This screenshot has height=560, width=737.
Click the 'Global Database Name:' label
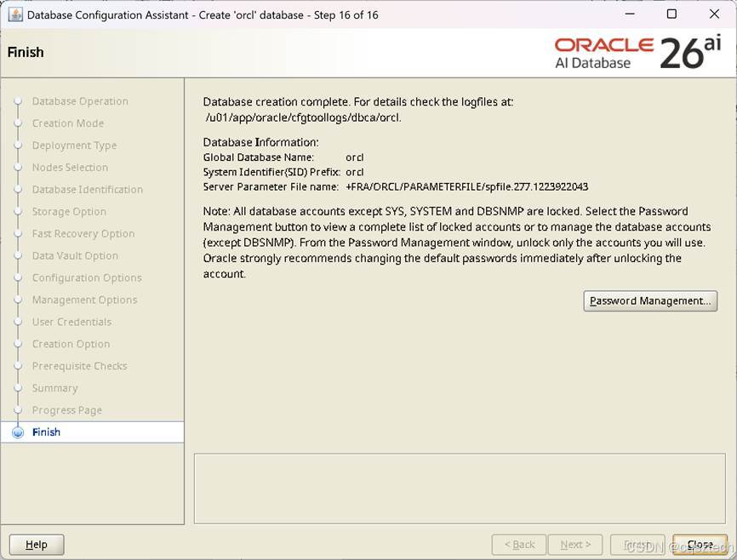259,157
